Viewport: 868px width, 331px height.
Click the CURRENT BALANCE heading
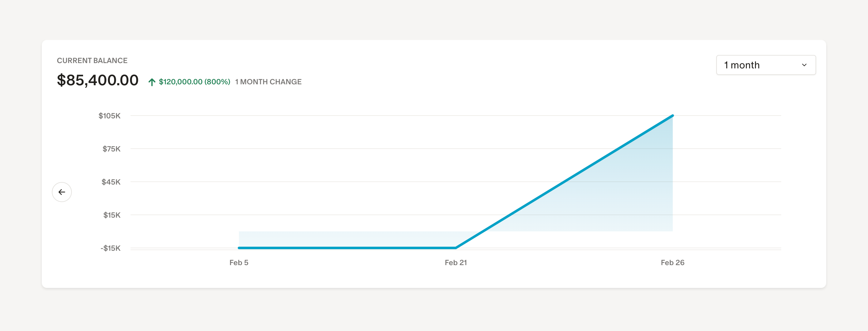(x=92, y=61)
